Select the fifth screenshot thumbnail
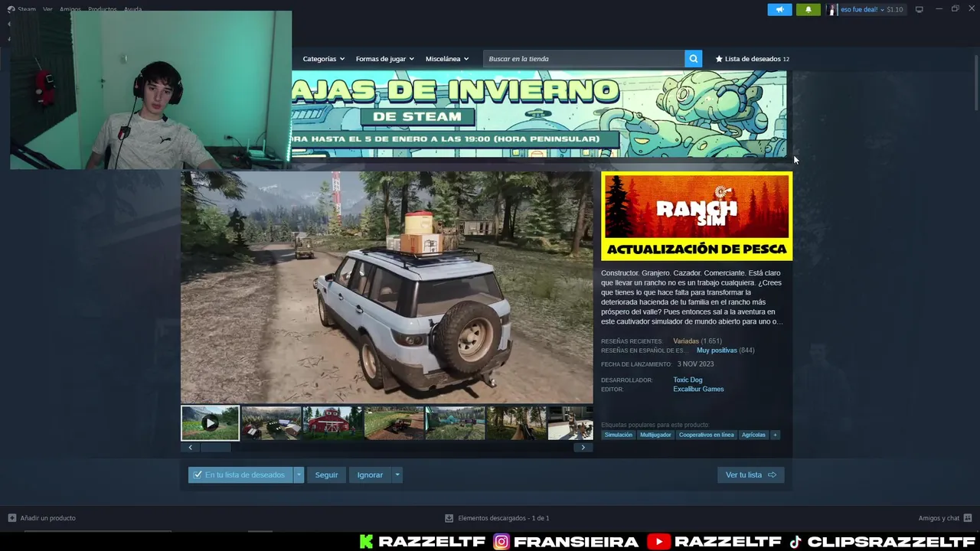This screenshot has width=980, height=551. pyautogui.click(x=455, y=422)
